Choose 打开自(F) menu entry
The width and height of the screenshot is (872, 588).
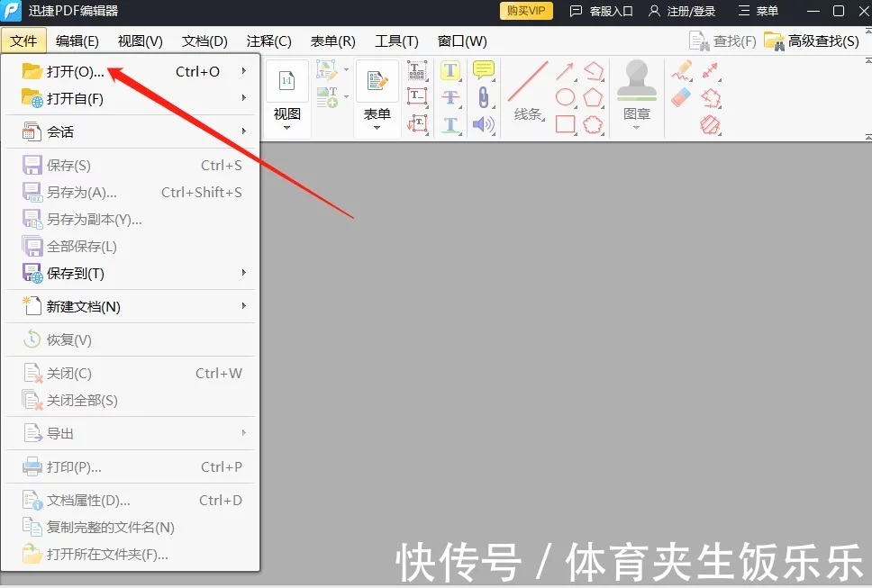[132, 98]
